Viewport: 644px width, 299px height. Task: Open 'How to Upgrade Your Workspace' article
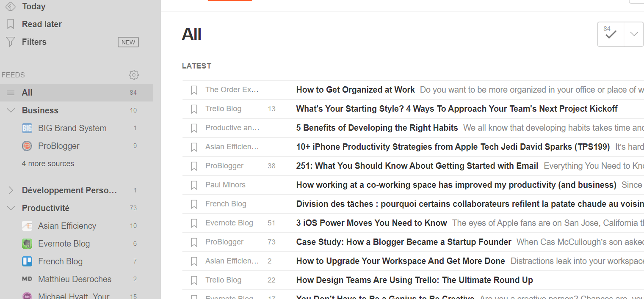pos(401,261)
